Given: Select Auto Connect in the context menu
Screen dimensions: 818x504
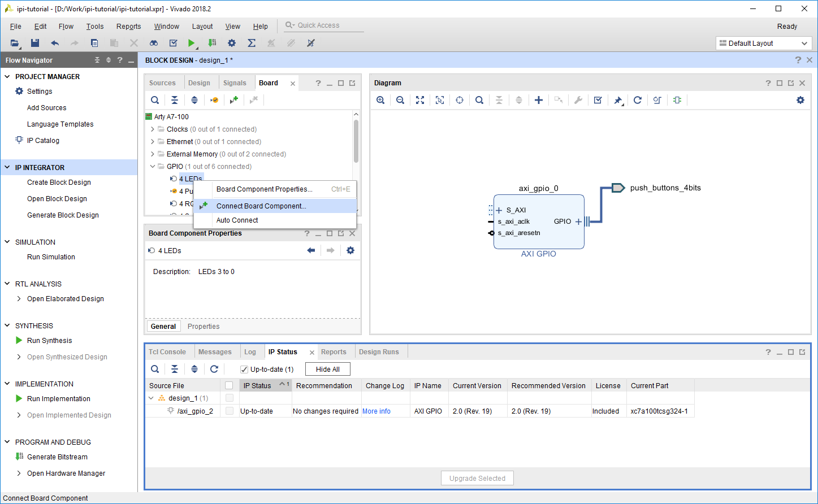Looking at the screenshot, I should 275,220.
